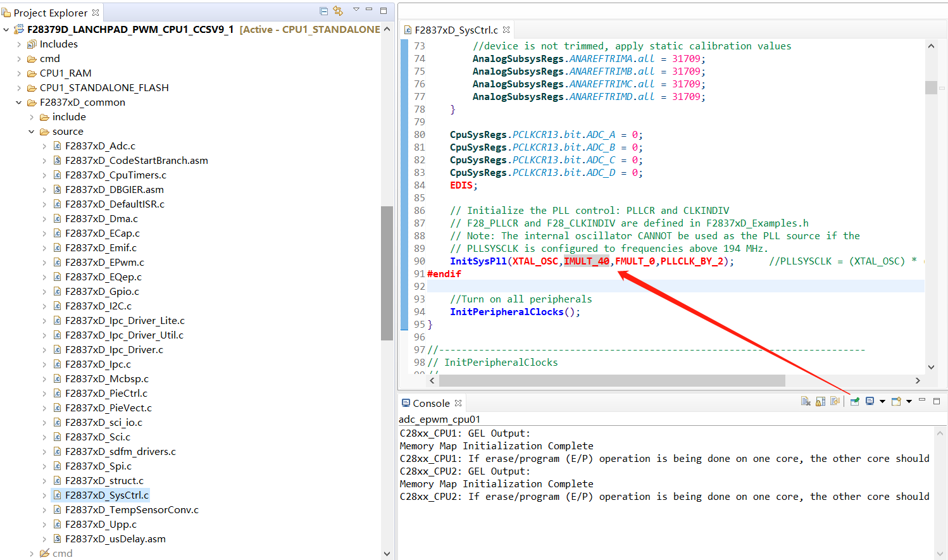Click the F2837xD_DBGIER.asm file icon
Viewport: 948px width, 560px height.
[x=57, y=190]
